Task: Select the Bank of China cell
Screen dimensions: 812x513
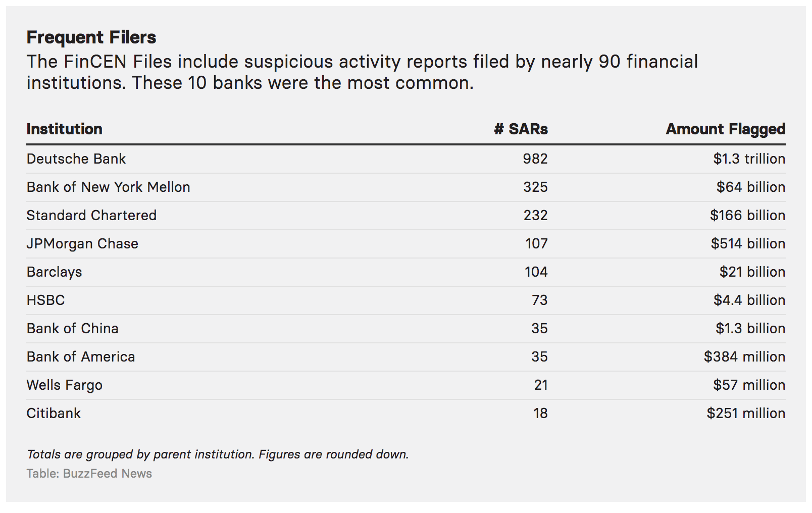Action: point(72,329)
